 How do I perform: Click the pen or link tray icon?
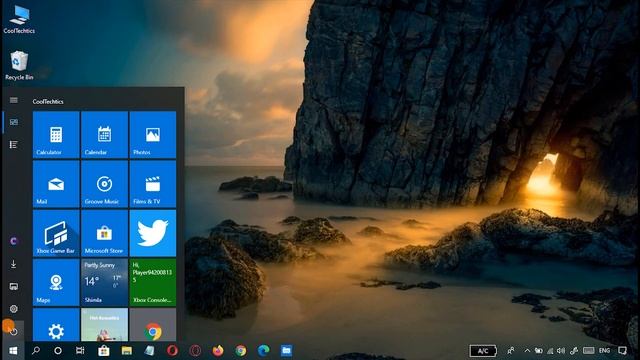tap(573, 351)
